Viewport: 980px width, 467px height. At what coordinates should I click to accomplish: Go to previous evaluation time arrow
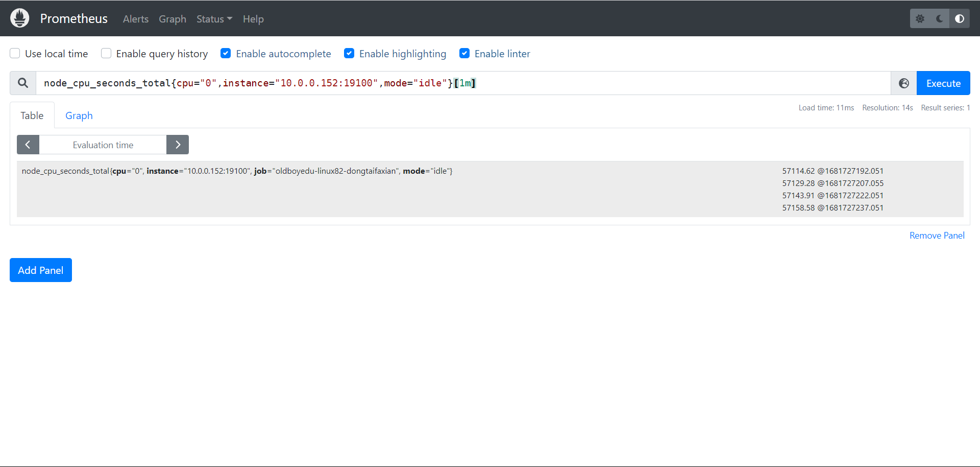coord(28,145)
